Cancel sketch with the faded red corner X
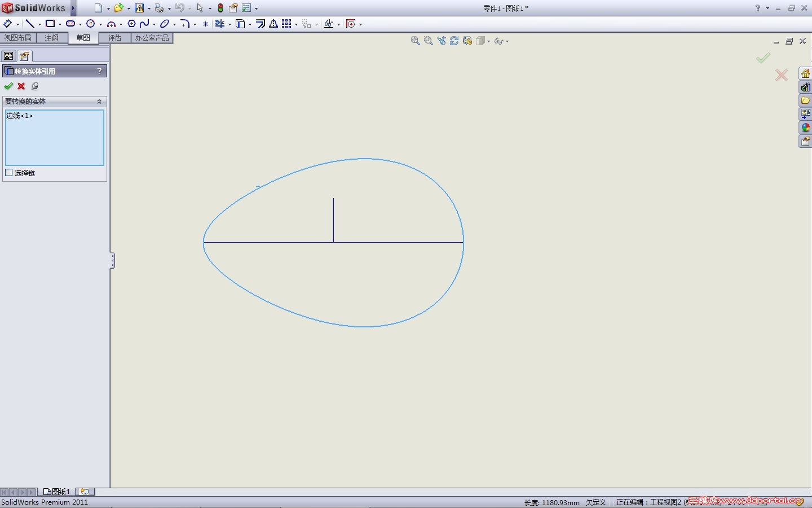The height and width of the screenshot is (508, 812). click(782, 75)
